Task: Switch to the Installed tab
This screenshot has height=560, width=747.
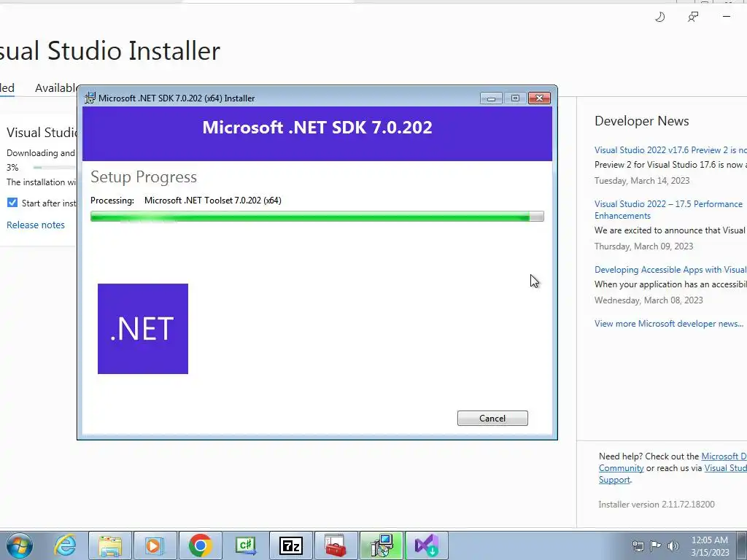Action: pyautogui.click(x=7, y=88)
